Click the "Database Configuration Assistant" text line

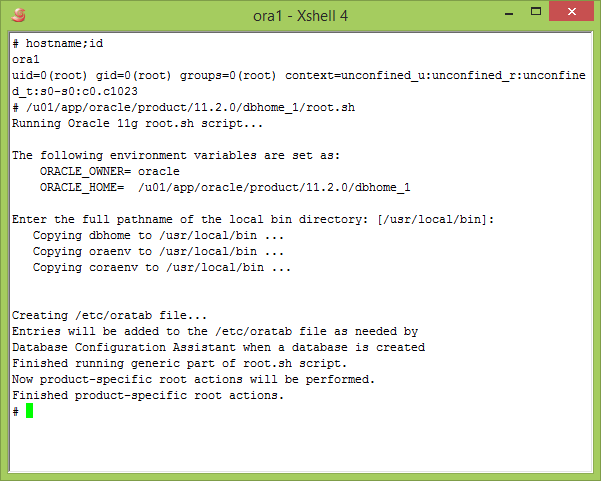(x=218, y=348)
